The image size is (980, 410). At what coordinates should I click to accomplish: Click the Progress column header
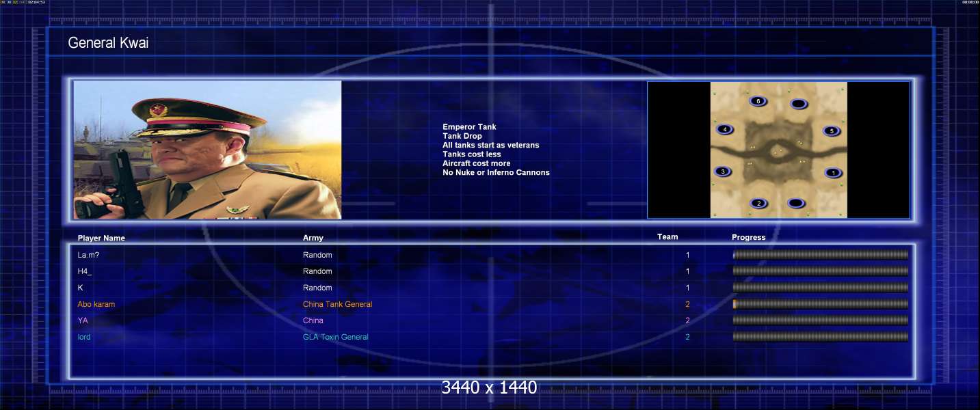[749, 238]
